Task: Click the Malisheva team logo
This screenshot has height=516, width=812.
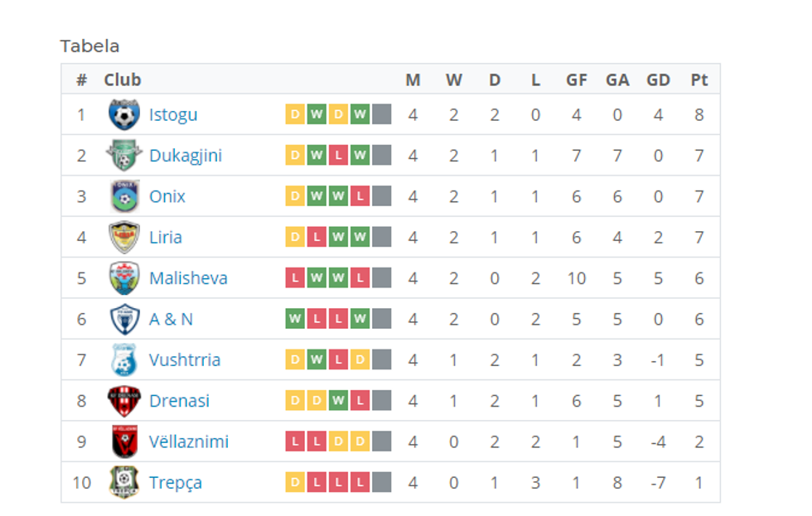Action: (x=124, y=277)
